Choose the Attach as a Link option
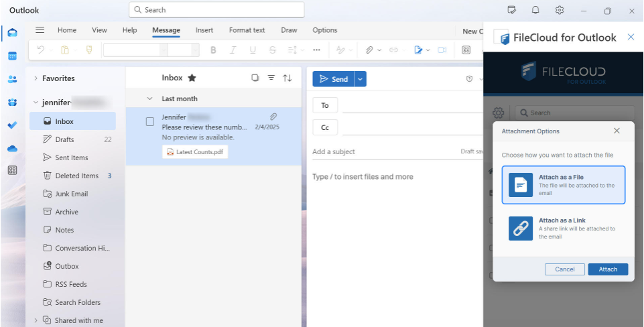 pyautogui.click(x=563, y=228)
